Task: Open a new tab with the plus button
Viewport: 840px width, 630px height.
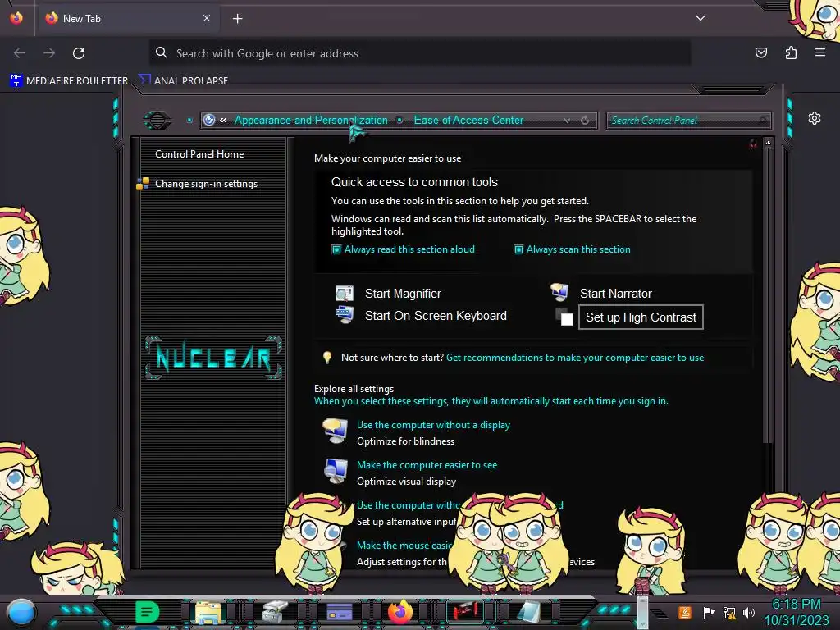Action: (237, 19)
